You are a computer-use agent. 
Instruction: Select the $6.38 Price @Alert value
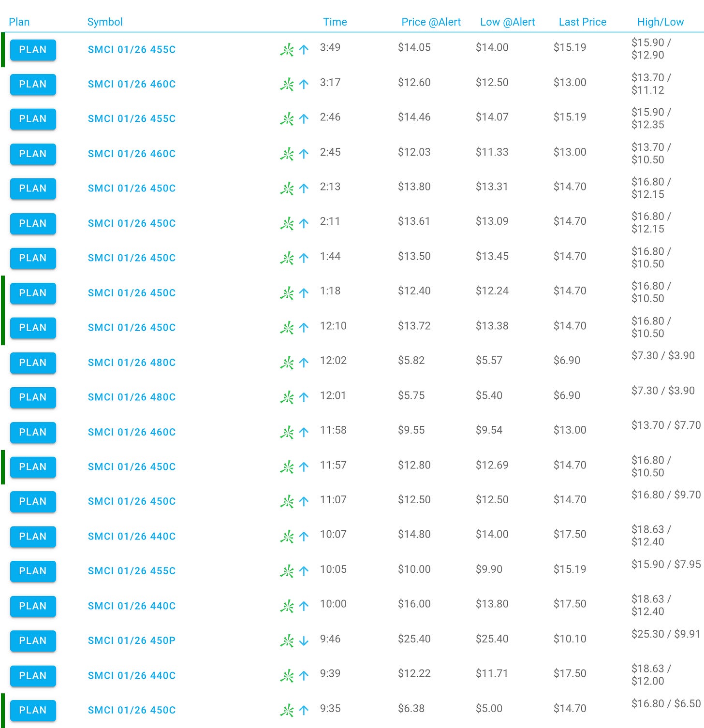(411, 709)
